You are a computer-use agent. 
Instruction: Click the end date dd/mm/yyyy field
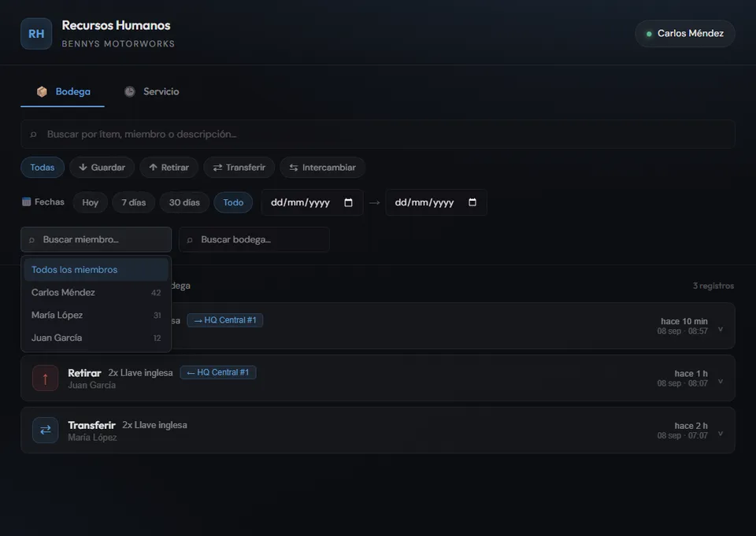click(x=435, y=202)
